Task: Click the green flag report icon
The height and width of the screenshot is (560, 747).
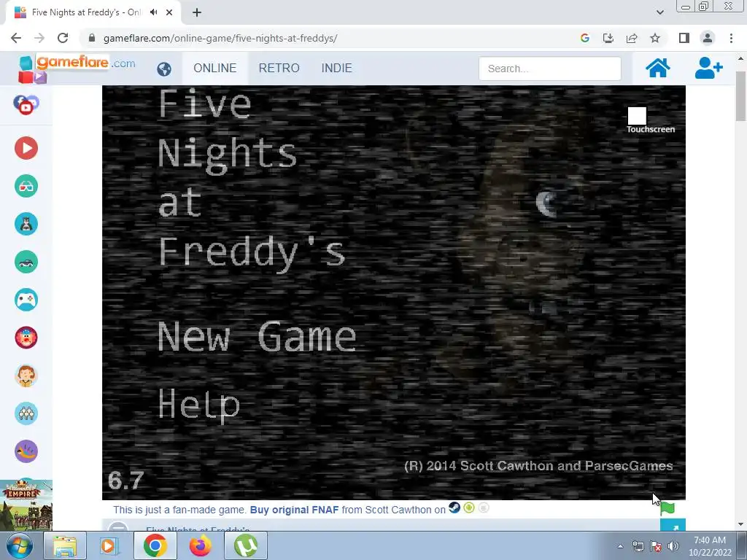Action: pos(667,508)
